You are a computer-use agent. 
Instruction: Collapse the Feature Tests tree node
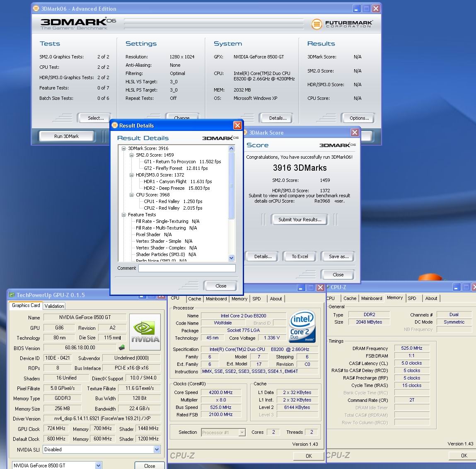point(123,215)
